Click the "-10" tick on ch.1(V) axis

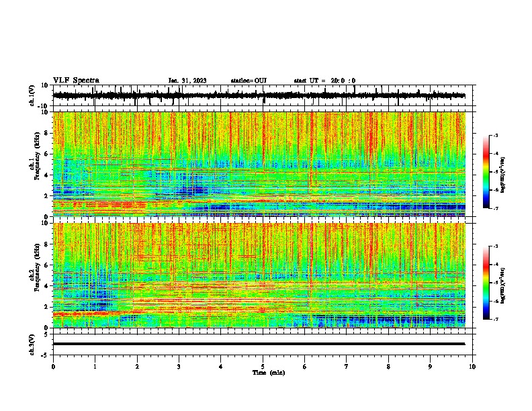44,106
